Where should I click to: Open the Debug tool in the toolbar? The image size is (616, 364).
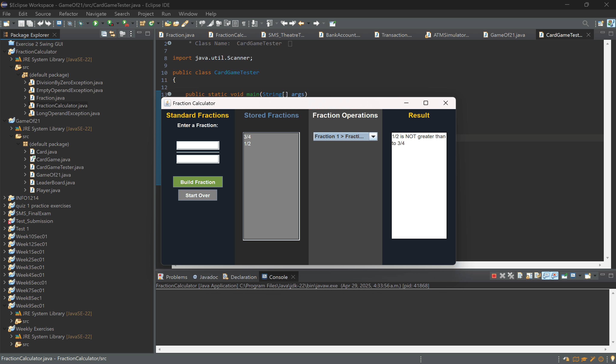81,24
